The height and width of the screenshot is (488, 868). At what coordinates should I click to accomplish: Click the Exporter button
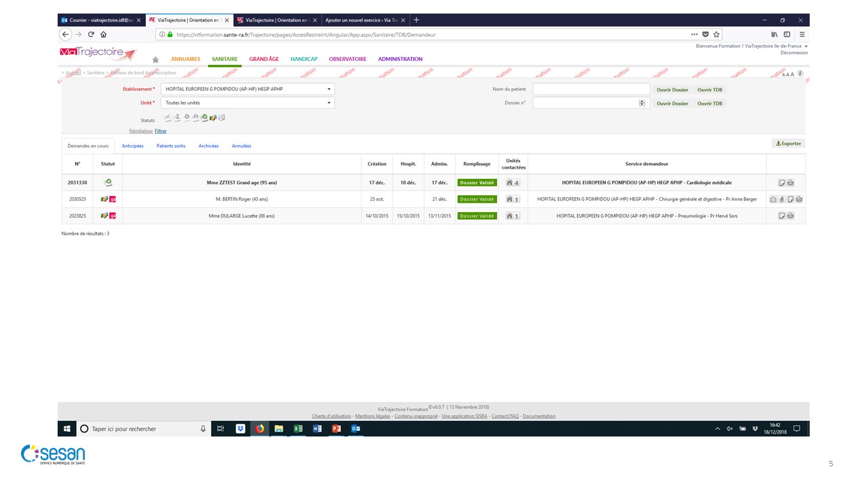point(789,144)
